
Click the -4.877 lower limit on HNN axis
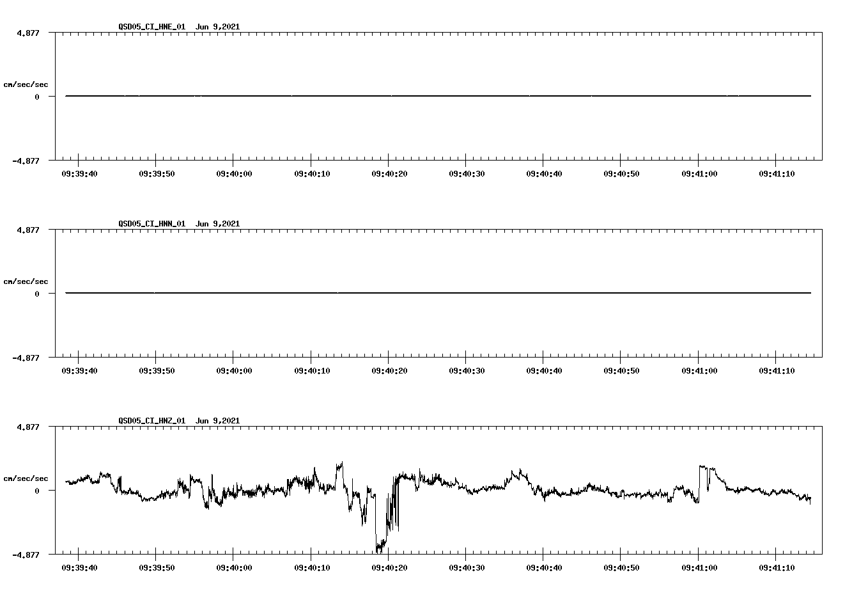coord(26,358)
